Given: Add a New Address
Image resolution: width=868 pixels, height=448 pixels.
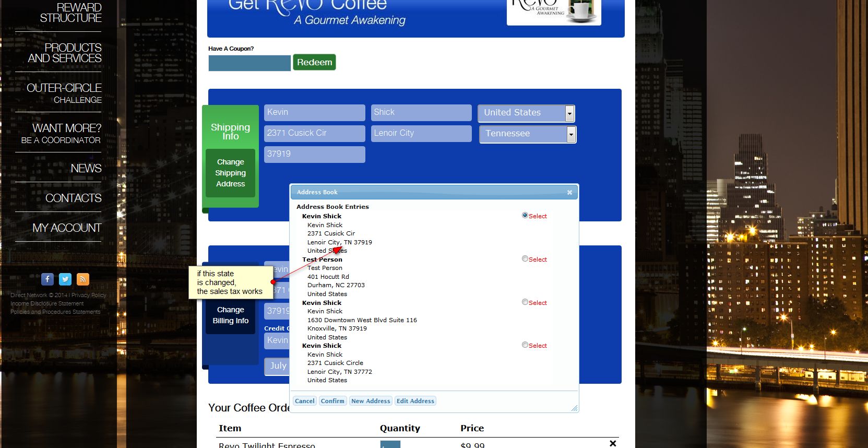Looking at the screenshot, I should (371, 401).
